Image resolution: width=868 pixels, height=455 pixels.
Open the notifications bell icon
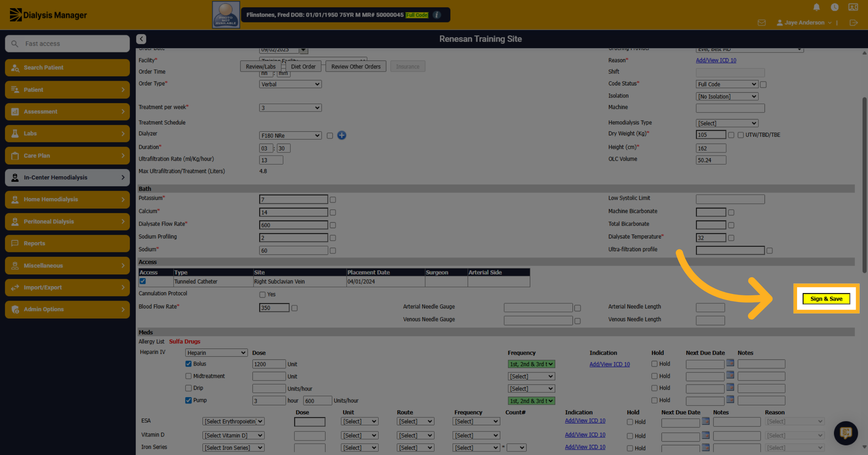click(816, 7)
